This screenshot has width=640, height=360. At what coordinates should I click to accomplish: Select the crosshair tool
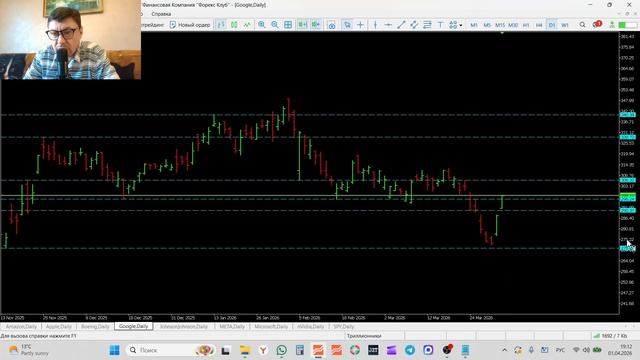[x=360, y=25]
